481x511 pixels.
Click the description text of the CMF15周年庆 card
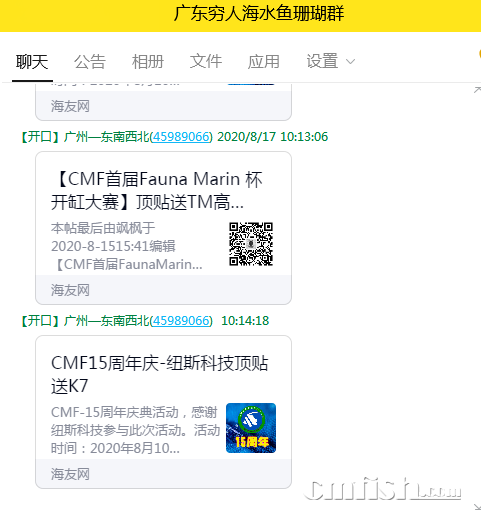coord(135,430)
